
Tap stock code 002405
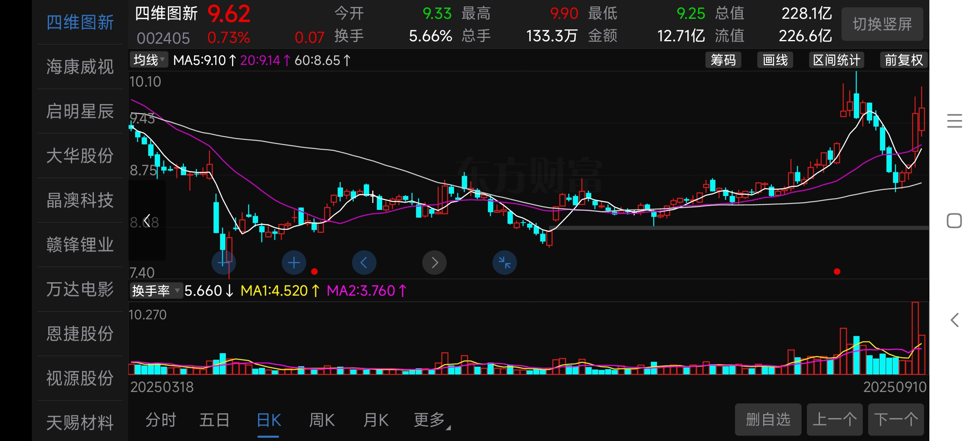click(x=163, y=38)
